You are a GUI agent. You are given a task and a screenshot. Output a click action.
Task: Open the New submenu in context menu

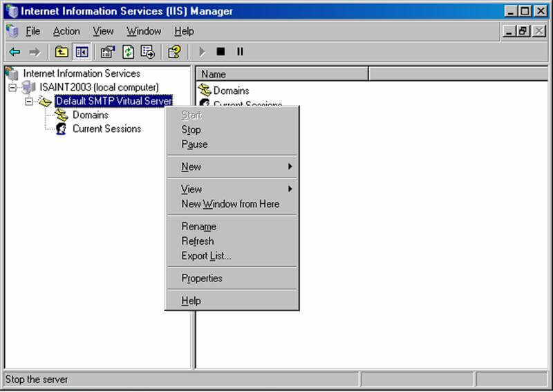pyautogui.click(x=232, y=167)
